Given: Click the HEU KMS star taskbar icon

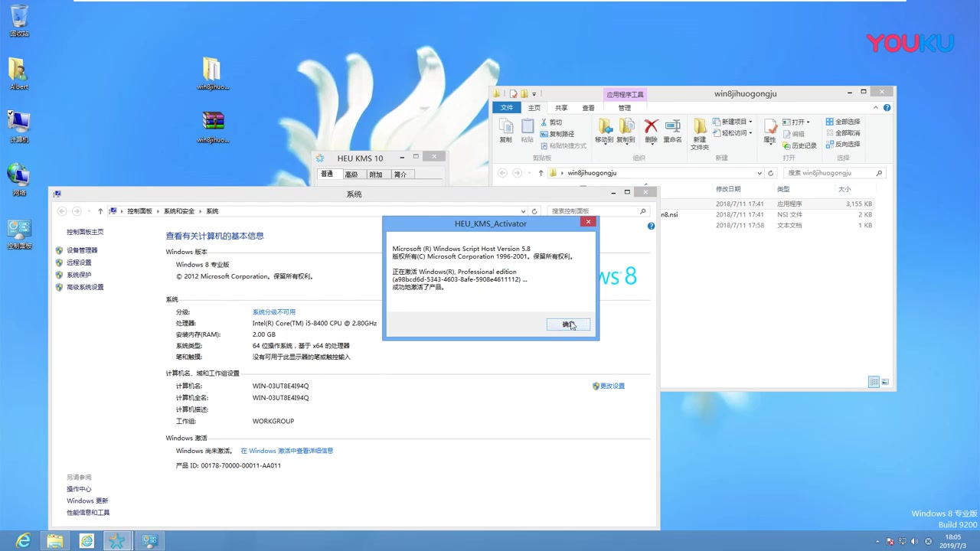Looking at the screenshot, I should point(117,541).
